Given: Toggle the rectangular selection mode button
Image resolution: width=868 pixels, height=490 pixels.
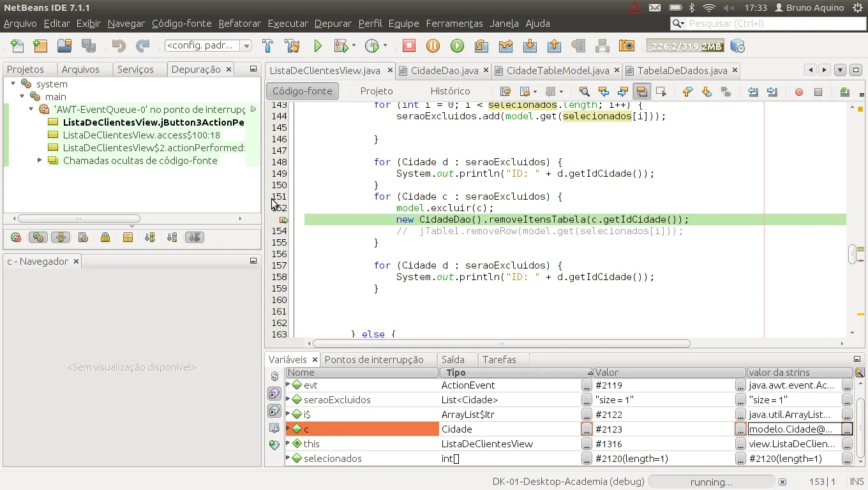Looking at the screenshot, I should coord(661,91).
